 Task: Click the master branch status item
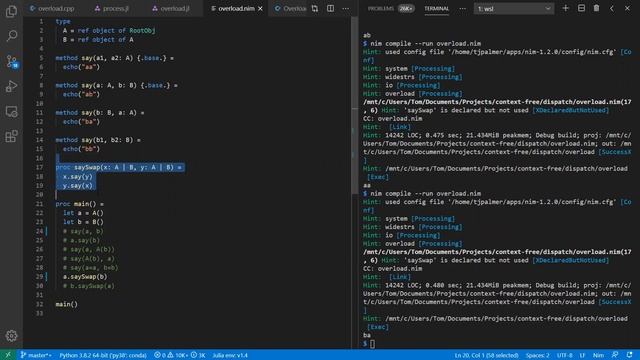coord(36,355)
